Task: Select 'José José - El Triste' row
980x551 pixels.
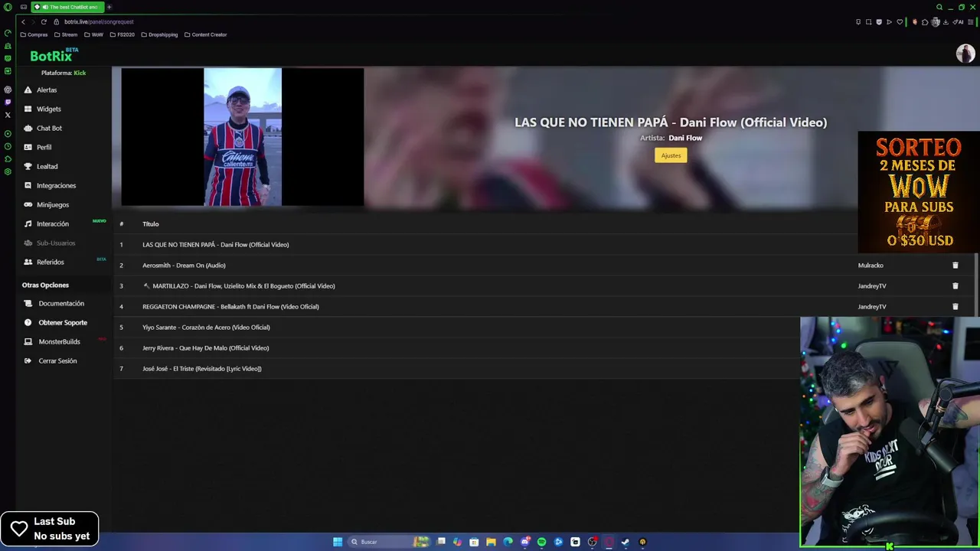Action: coord(456,369)
